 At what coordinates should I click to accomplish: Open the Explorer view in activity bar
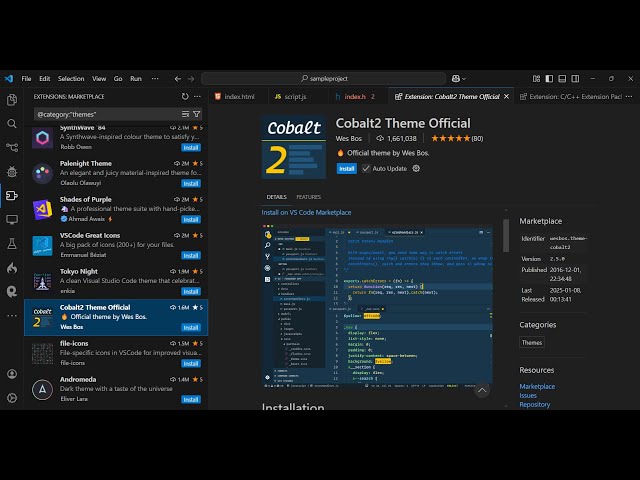tap(12, 100)
